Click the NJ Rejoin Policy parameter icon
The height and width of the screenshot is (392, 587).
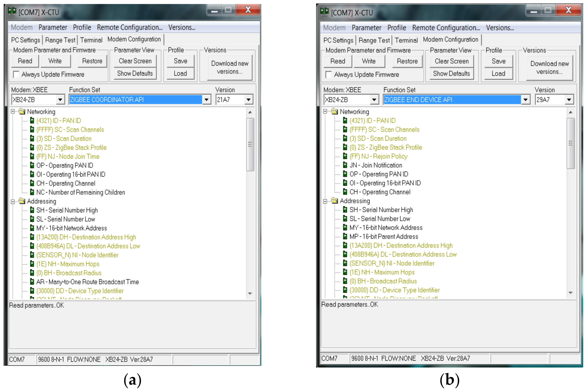pyautogui.click(x=345, y=156)
